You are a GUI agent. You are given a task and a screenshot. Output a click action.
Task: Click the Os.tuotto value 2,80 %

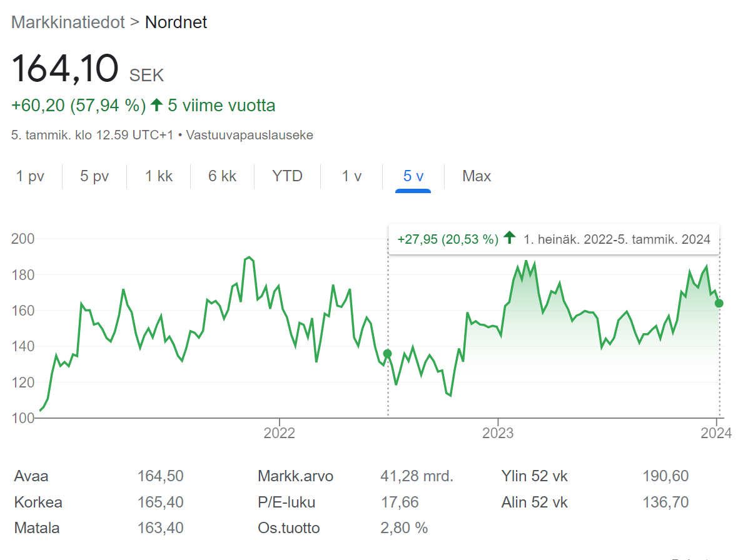[x=404, y=528]
